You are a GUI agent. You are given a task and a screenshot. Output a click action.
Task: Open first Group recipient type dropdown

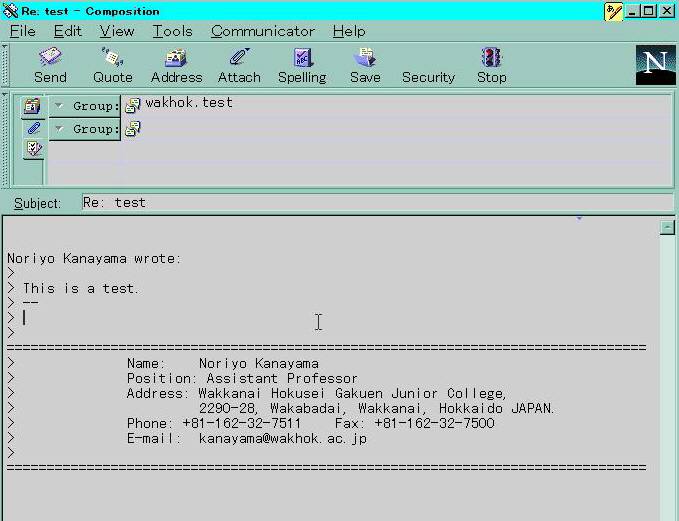tap(60, 106)
